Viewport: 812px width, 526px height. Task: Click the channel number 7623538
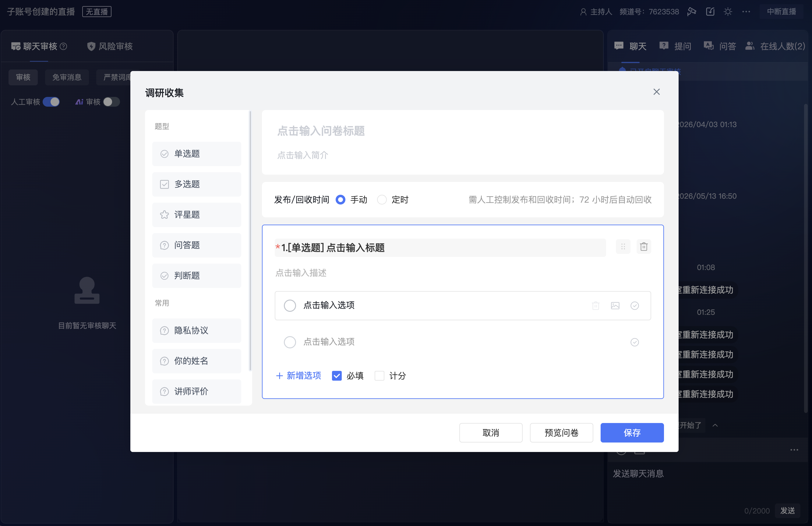click(x=663, y=12)
